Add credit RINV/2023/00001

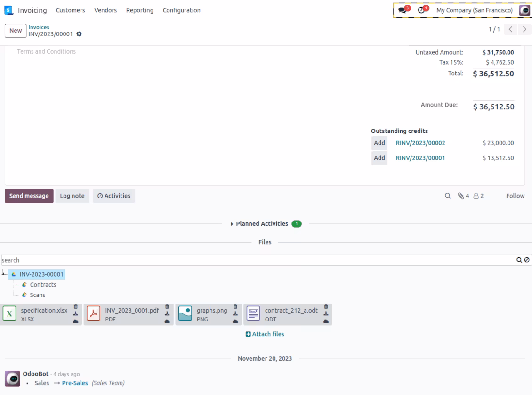(x=379, y=158)
